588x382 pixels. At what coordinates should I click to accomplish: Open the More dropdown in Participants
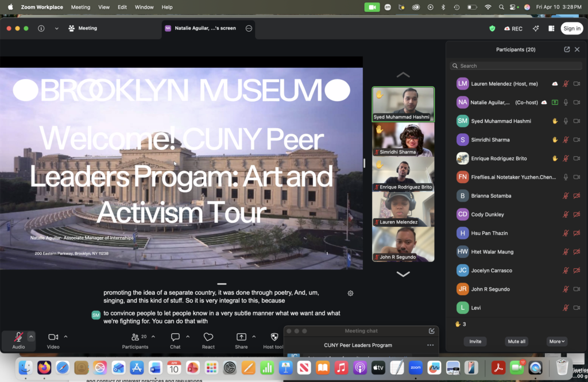pos(556,341)
